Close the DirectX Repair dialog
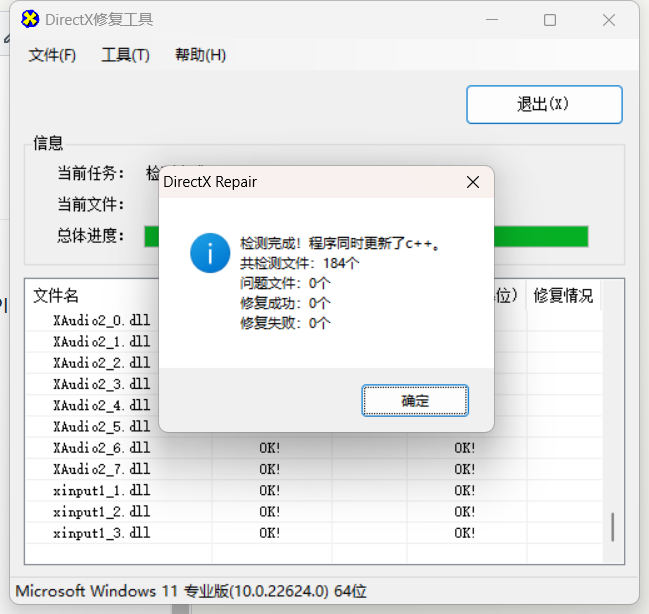 point(473,182)
